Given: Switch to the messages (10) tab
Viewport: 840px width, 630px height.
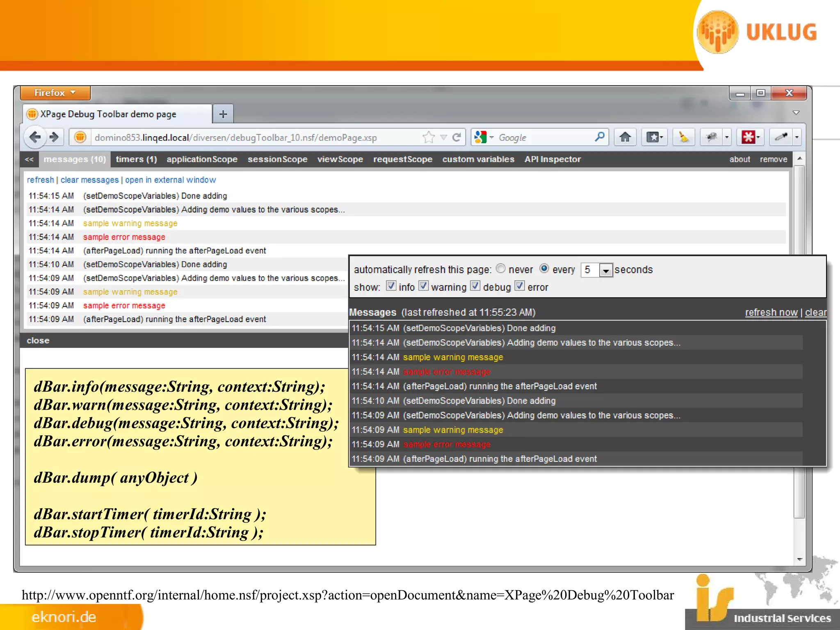Looking at the screenshot, I should click(x=75, y=159).
